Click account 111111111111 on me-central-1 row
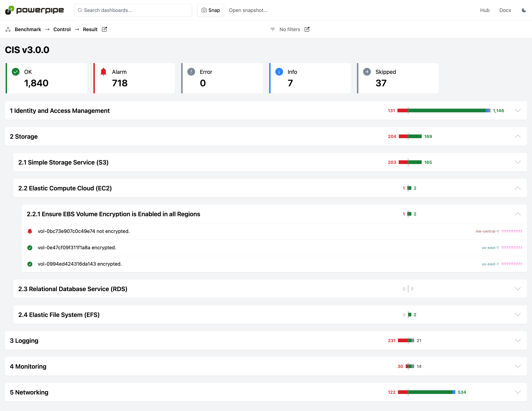Viewport: 532px width, 411px height. [x=512, y=231]
